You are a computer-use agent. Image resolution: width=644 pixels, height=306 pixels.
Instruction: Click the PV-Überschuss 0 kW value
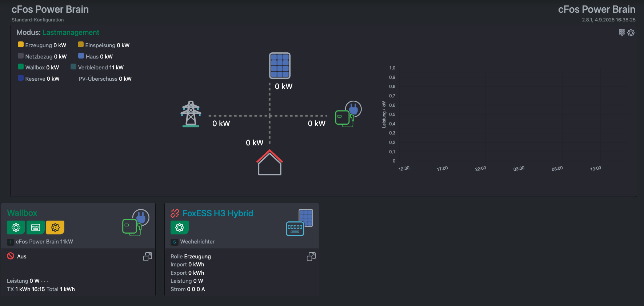(x=125, y=79)
